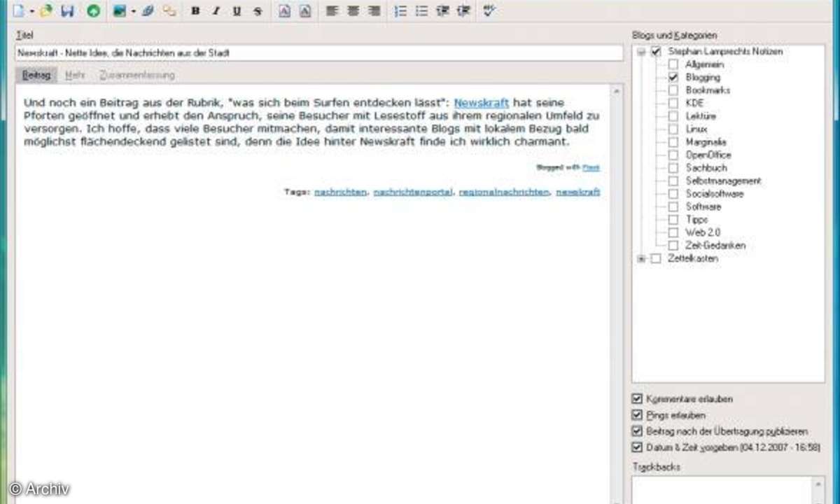Toggle Stephan Lamprechts Notizen blog checkbox

tap(656, 52)
